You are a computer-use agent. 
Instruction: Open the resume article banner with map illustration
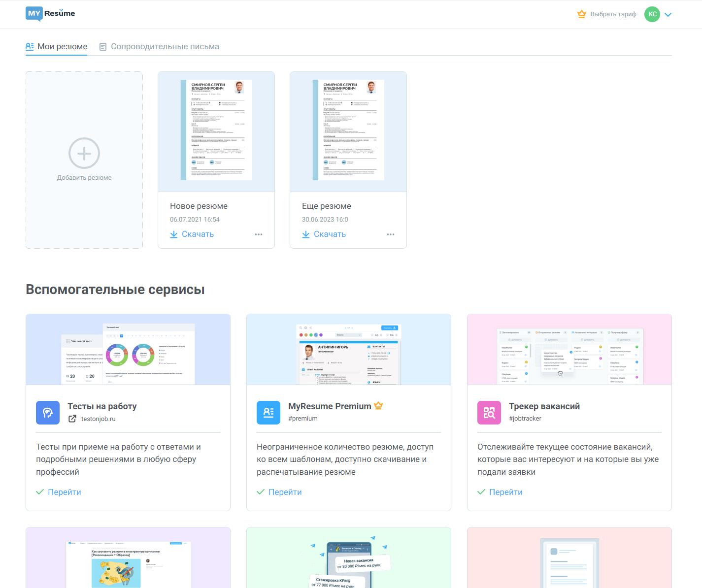128,557
